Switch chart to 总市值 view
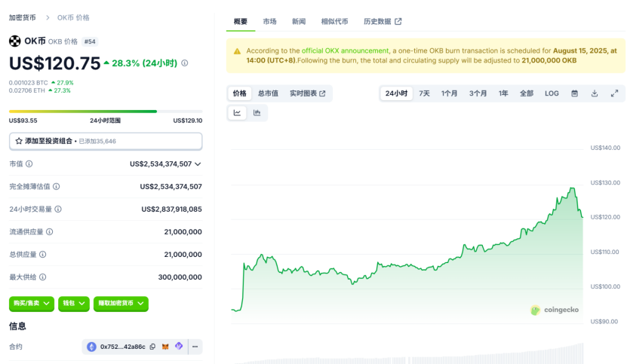 pyautogui.click(x=268, y=93)
